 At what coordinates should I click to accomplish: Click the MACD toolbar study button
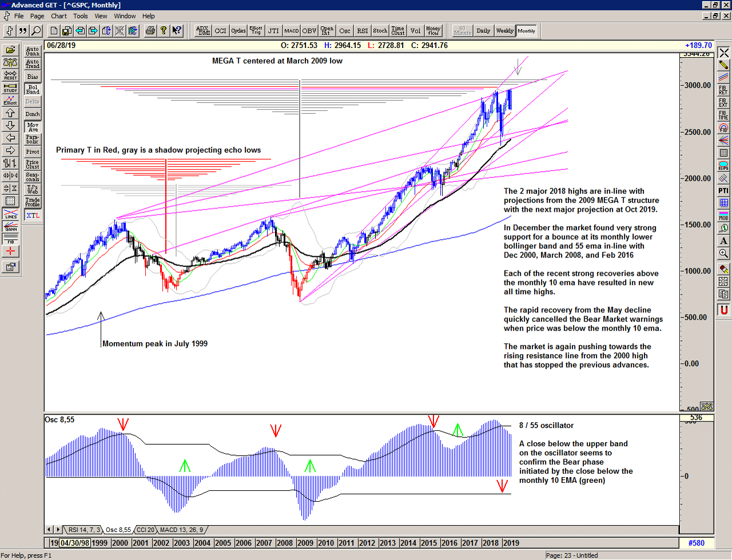pyautogui.click(x=293, y=31)
